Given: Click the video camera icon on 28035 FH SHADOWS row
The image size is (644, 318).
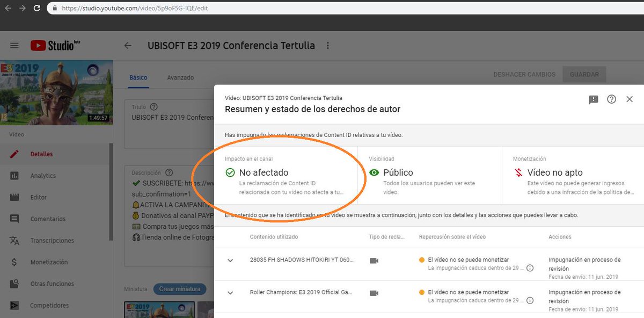Looking at the screenshot, I should (x=374, y=261).
